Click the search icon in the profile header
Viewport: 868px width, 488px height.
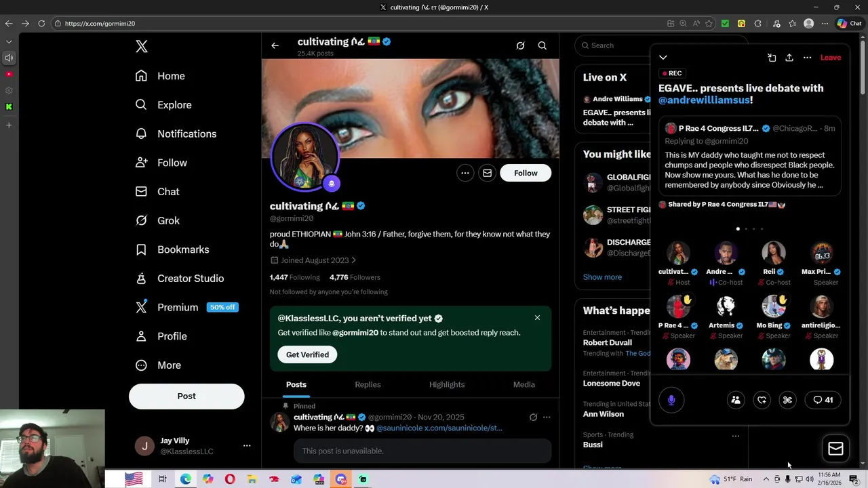[542, 45]
